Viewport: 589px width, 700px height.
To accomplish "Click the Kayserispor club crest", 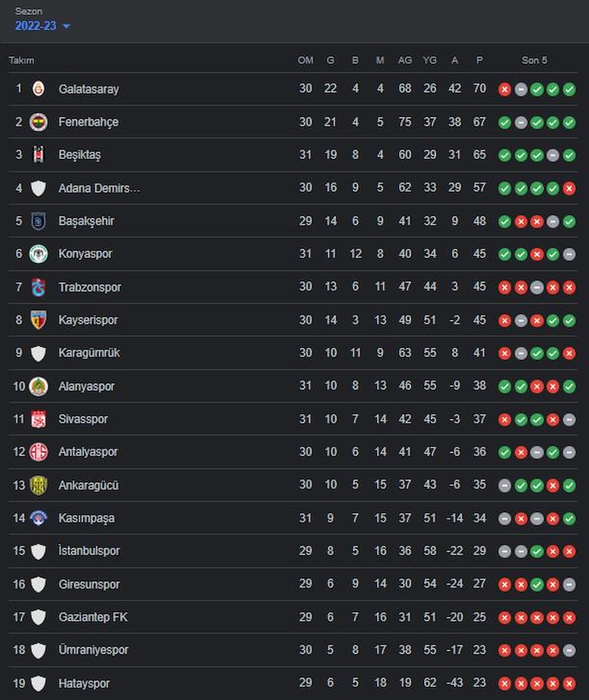I will [x=38, y=320].
